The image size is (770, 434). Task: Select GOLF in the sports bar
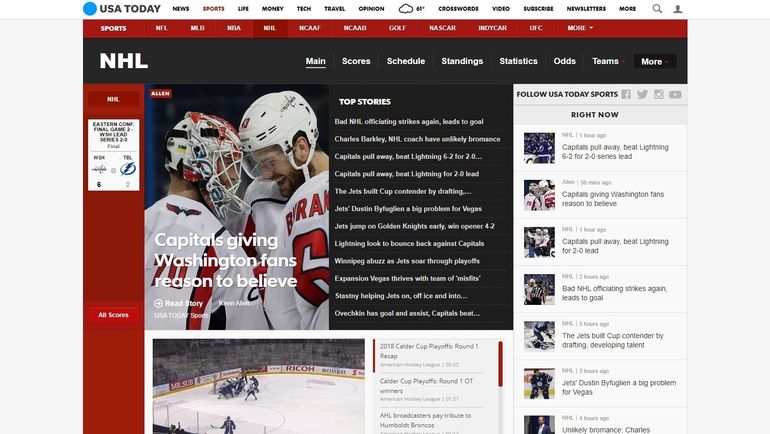[x=397, y=28]
